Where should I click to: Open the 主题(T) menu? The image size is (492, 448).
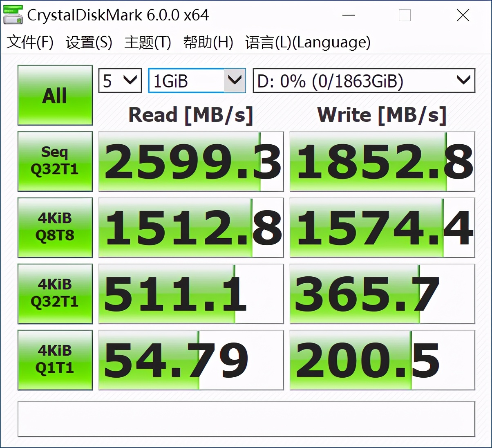(x=148, y=42)
